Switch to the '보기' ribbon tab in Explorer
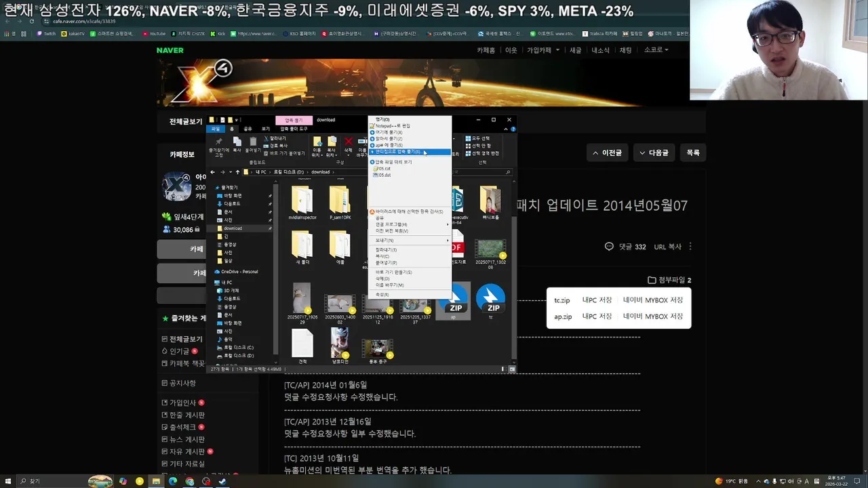868x488 pixels. tap(266, 129)
